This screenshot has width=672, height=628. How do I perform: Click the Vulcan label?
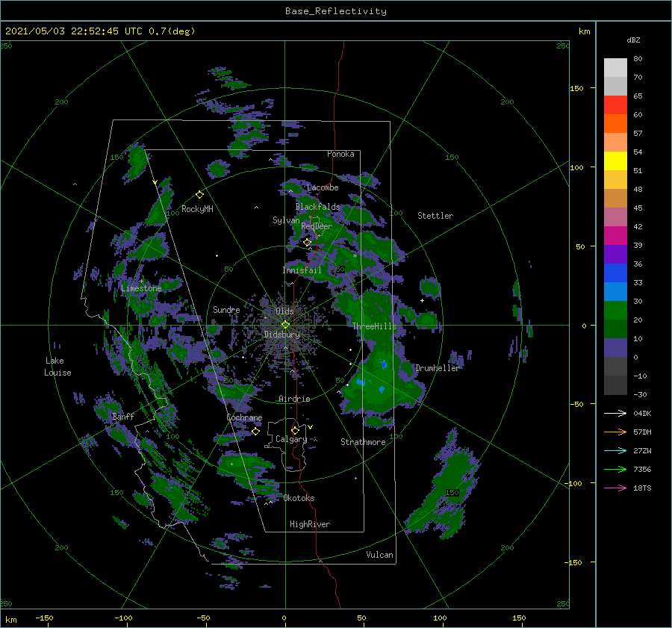pos(380,555)
